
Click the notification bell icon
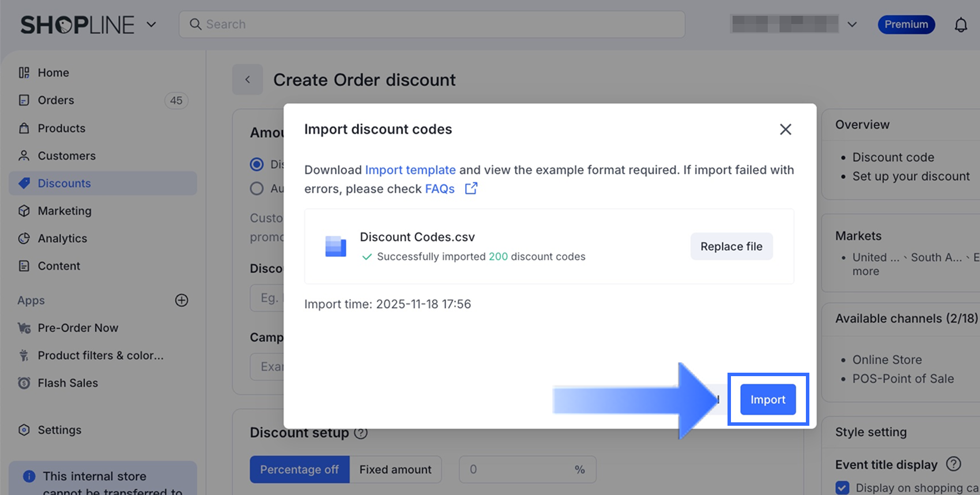click(960, 25)
